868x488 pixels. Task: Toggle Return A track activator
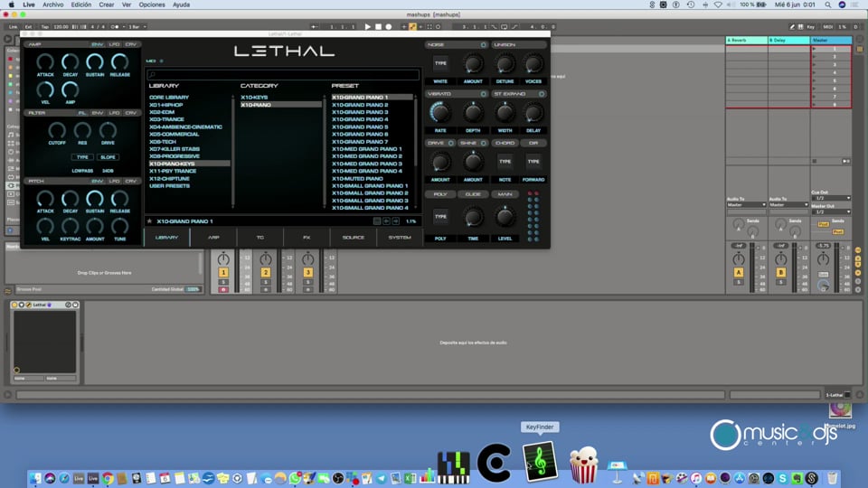739,272
